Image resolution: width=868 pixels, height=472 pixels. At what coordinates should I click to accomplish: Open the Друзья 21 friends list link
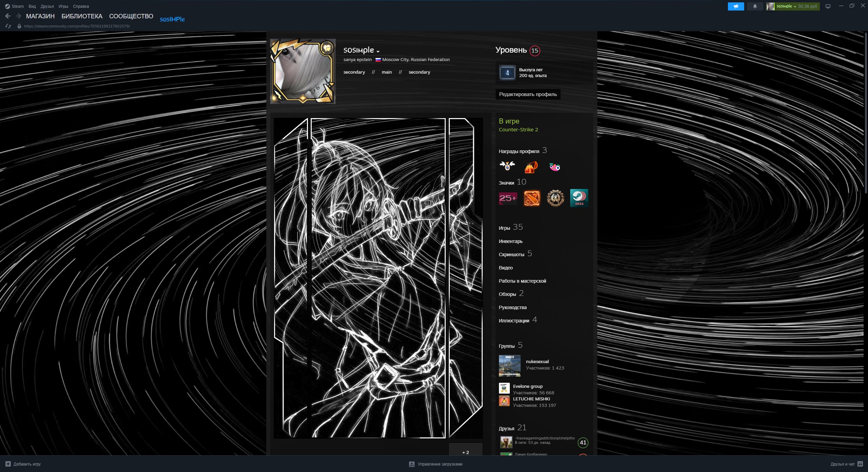(x=513, y=428)
